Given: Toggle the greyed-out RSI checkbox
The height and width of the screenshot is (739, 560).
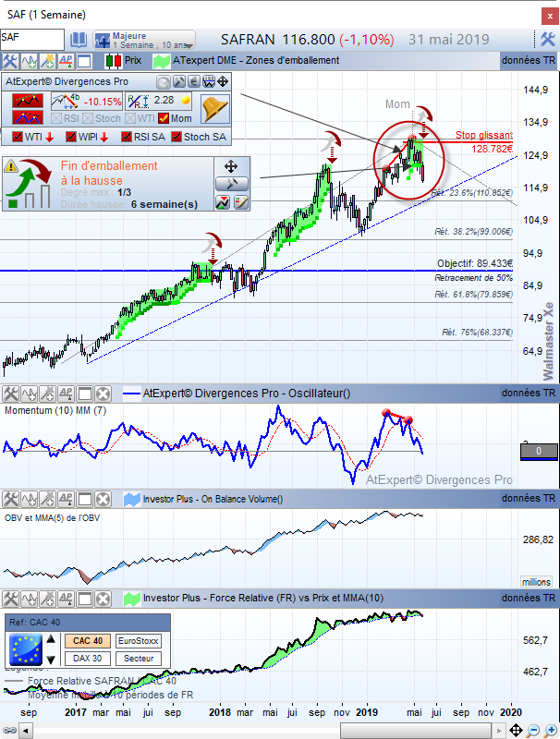Looking at the screenshot, I should pos(56,118).
